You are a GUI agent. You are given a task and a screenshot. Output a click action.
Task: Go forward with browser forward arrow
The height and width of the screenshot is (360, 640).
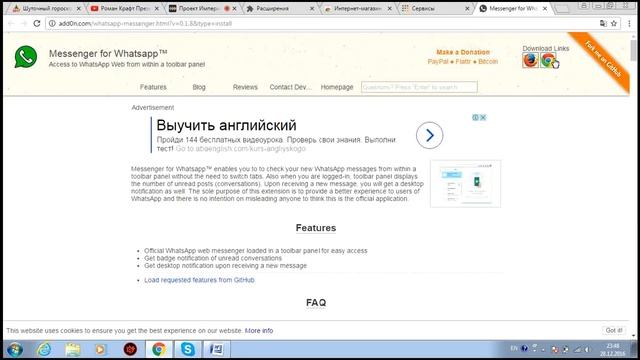click(x=24, y=23)
